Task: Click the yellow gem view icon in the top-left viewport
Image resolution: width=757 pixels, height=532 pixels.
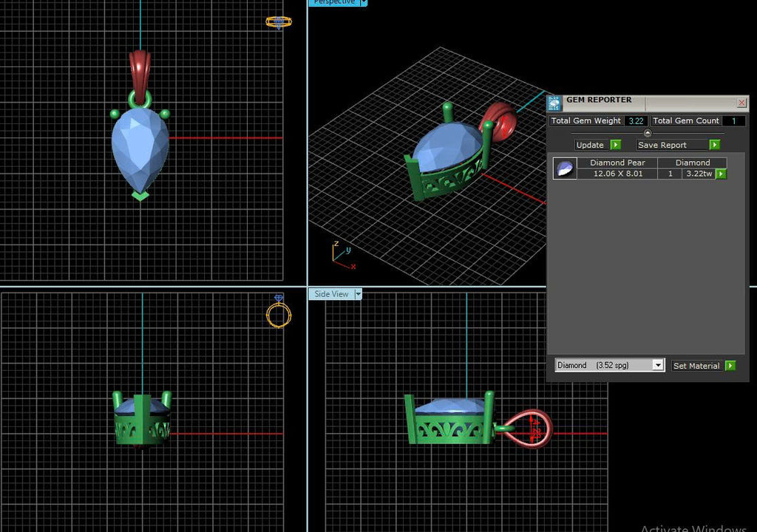Action: (279, 22)
